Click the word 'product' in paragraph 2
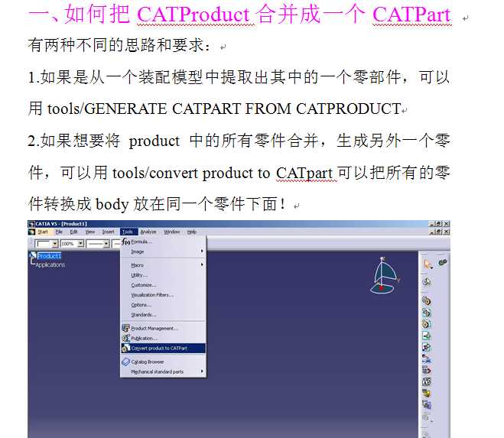 click(154, 141)
